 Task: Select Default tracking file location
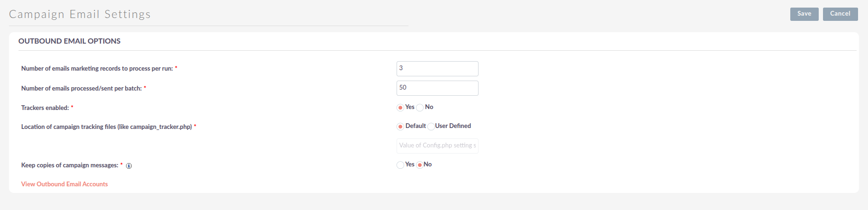[400, 127]
